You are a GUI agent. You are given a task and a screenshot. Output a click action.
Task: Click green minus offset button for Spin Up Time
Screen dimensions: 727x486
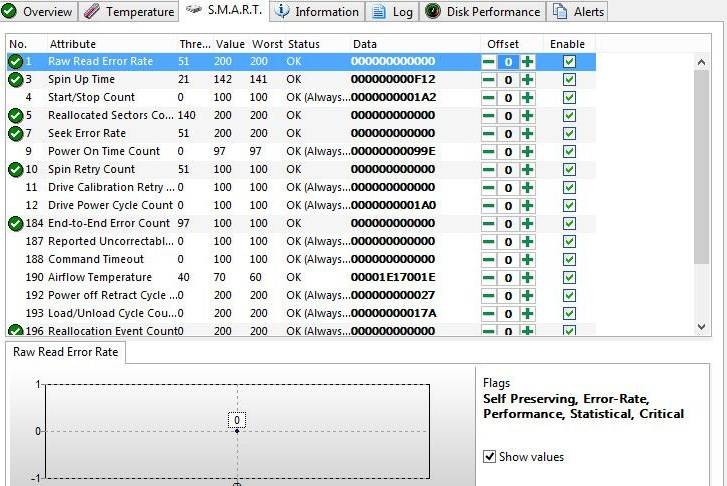[x=489, y=80]
